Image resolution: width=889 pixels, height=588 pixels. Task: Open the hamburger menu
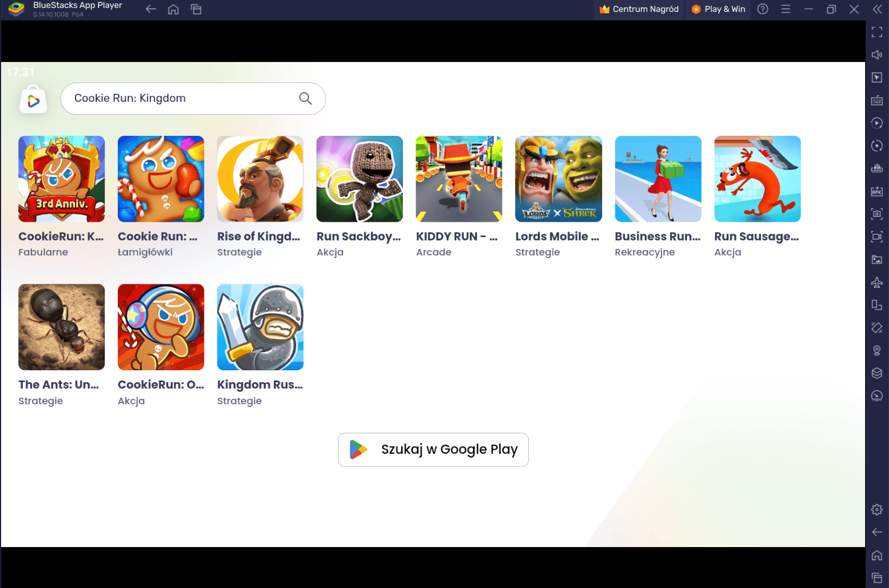pyautogui.click(x=785, y=9)
